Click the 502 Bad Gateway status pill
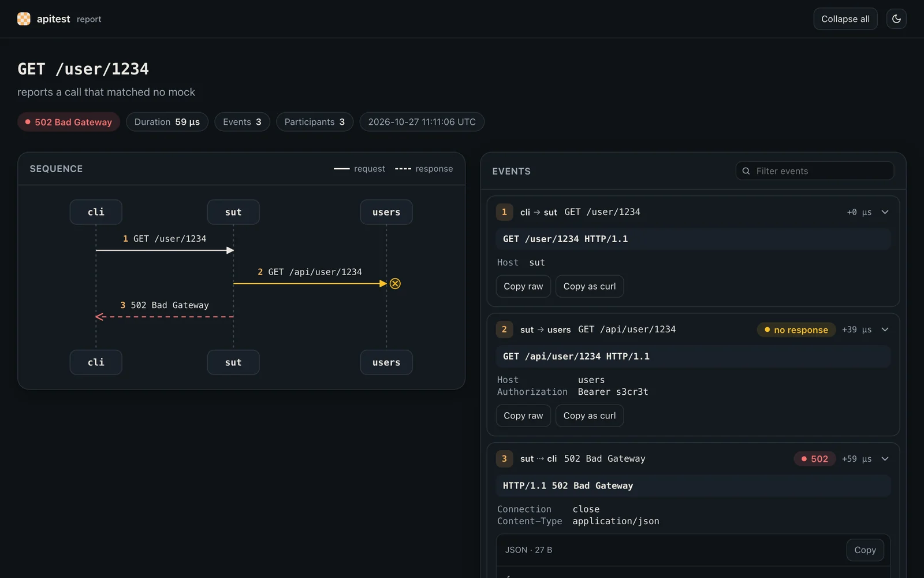This screenshot has height=578, width=924. pos(69,122)
